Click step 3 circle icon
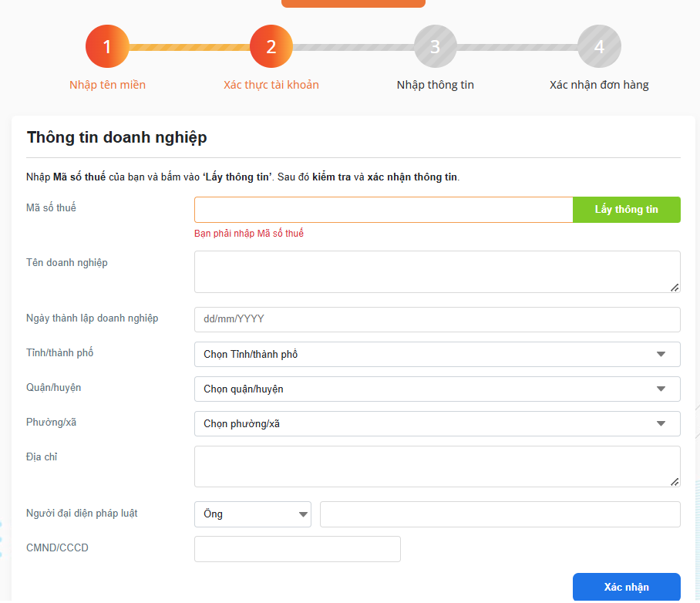 435,46
